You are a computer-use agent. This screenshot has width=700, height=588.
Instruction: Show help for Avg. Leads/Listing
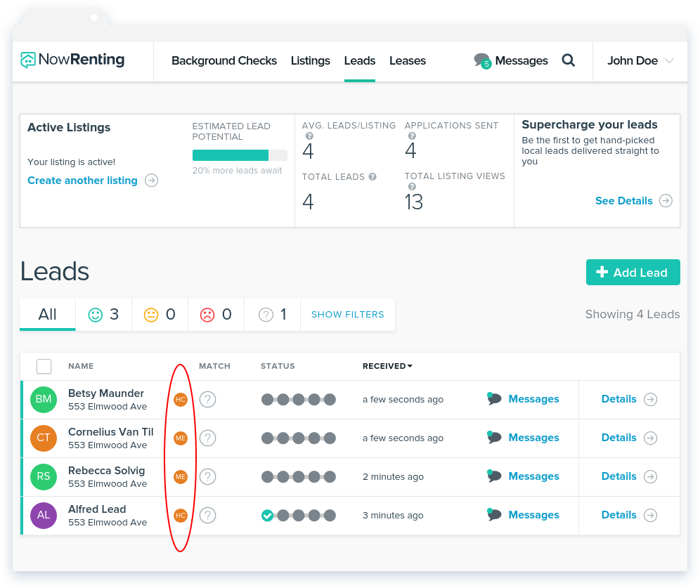coord(309,136)
